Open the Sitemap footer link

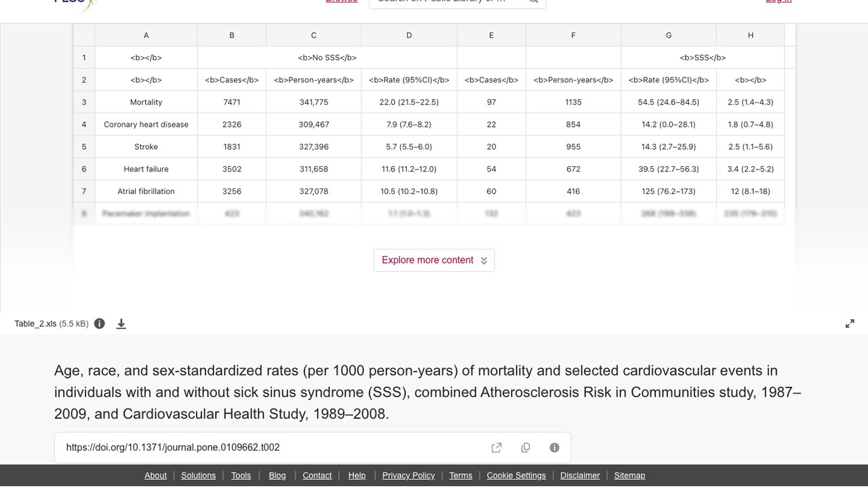point(629,476)
